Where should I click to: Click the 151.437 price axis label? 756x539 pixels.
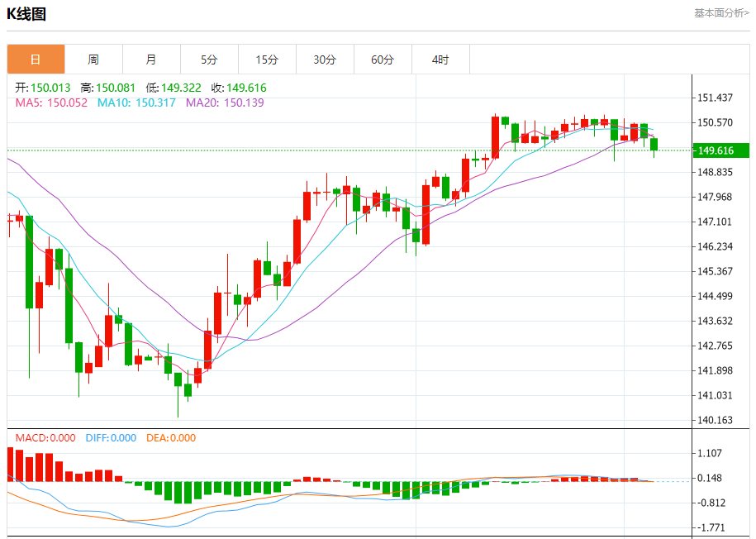click(x=715, y=98)
